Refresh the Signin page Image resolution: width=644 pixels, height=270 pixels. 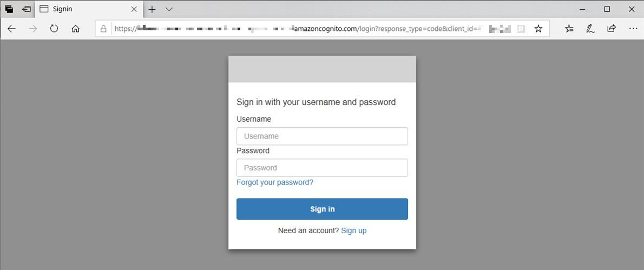pyautogui.click(x=54, y=29)
